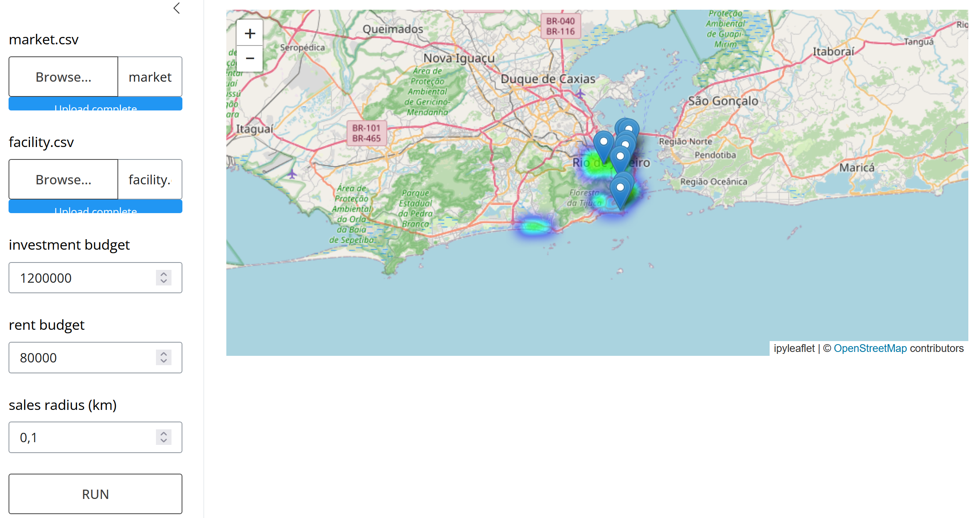This screenshot has height=518, width=980.
Task: Click airplane icon near Duque de Caxias
Action: coord(580,94)
